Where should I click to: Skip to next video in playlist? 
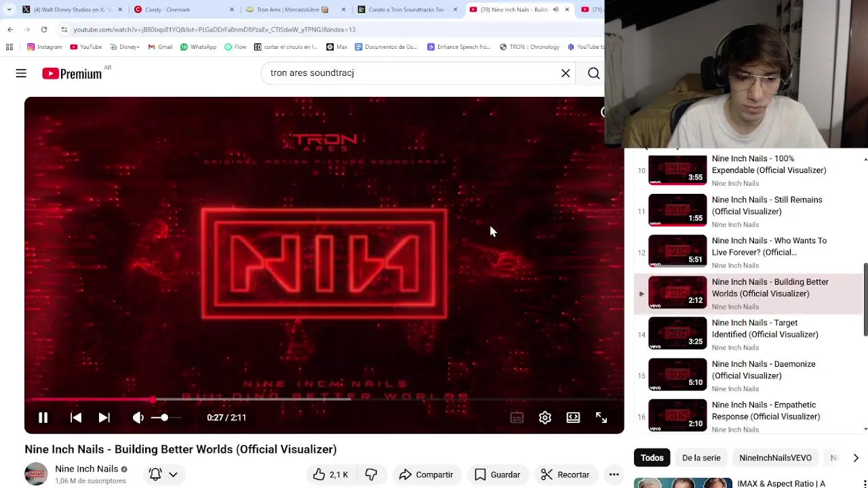click(x=104, y=418)
